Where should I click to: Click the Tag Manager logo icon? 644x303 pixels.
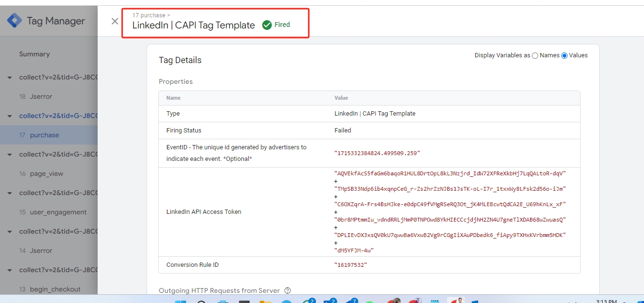click(x=14, y=21)
